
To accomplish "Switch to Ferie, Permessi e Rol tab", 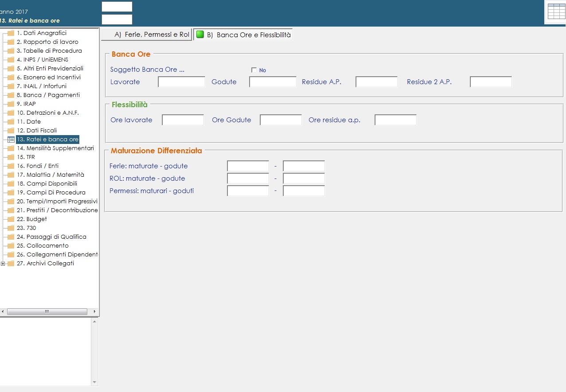I will coord(147,35).
